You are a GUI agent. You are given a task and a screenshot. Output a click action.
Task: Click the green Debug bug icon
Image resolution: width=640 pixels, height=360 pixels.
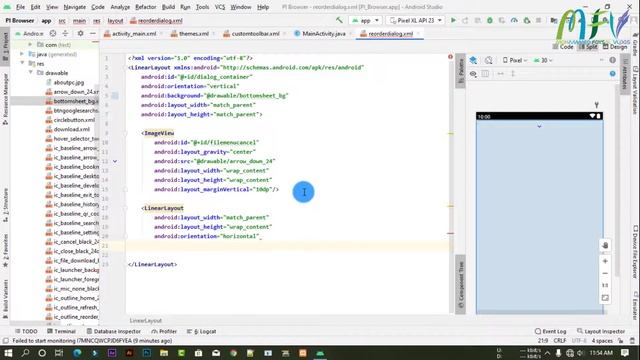(x=490, y=20)
